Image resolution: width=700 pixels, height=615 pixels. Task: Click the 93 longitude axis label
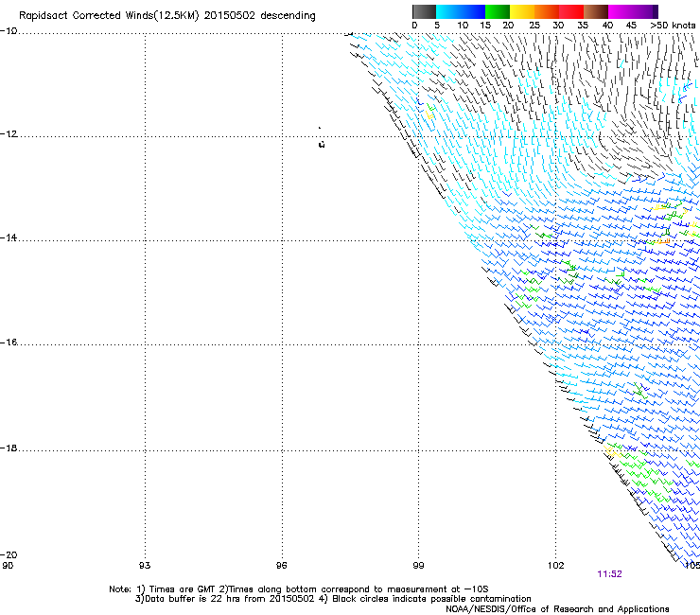(x=145, y=566)
